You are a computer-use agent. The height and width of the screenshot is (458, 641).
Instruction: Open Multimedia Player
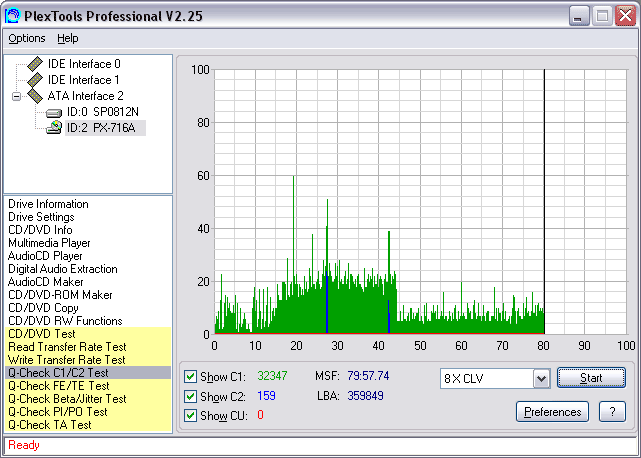click(x=49, y=243)
